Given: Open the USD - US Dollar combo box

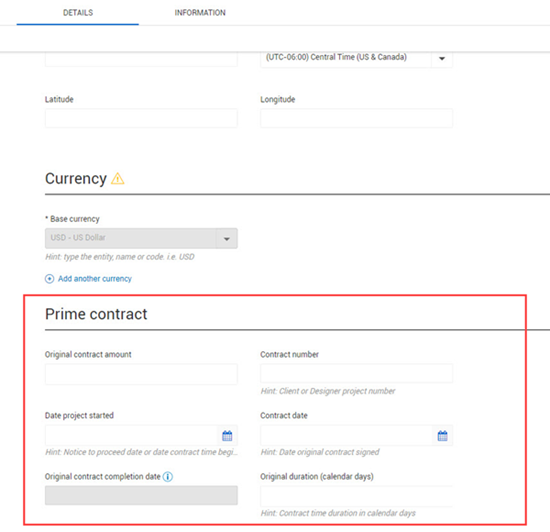Looking at the screenshot, I should (x=141, y=239).
